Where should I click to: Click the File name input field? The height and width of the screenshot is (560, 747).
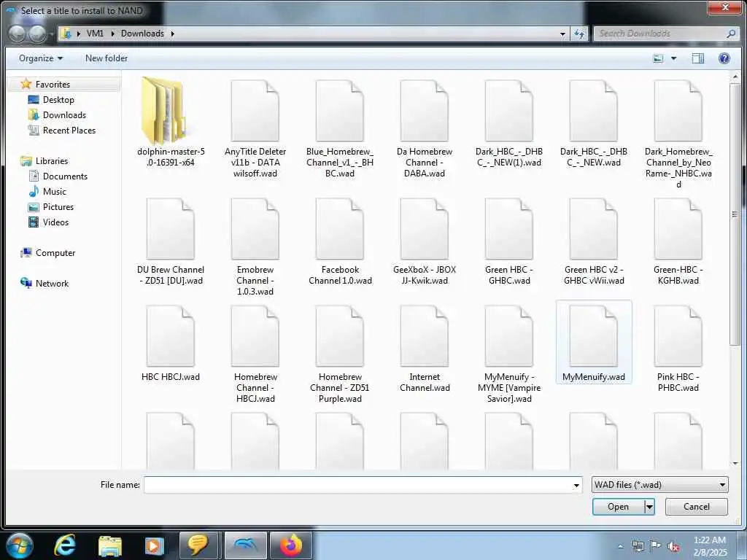click(357, 485)
